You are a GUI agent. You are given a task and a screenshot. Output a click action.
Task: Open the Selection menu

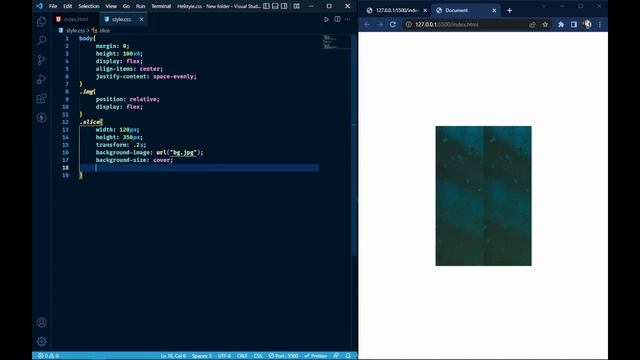pyautogui.click(x=89, y=6)
